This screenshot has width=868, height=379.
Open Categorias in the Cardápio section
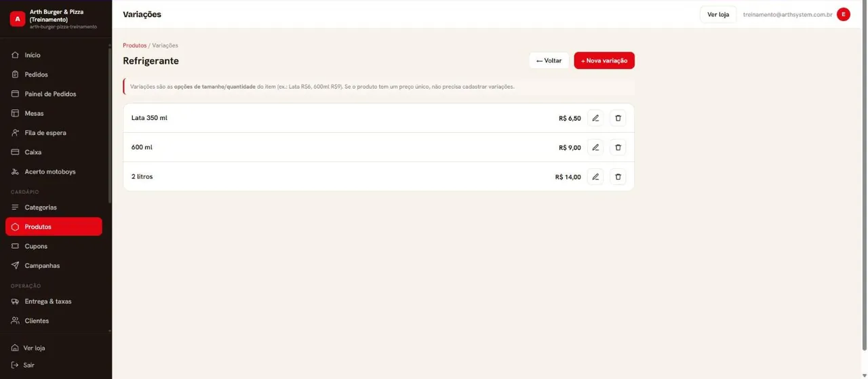coord(54,207)
